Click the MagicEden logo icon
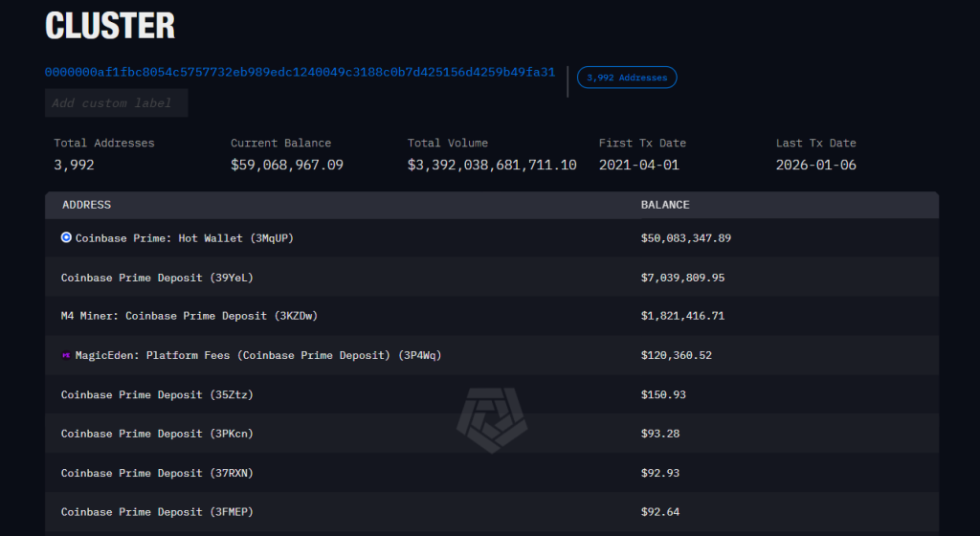This screenshot has height=536, width=980. (66, 355)
